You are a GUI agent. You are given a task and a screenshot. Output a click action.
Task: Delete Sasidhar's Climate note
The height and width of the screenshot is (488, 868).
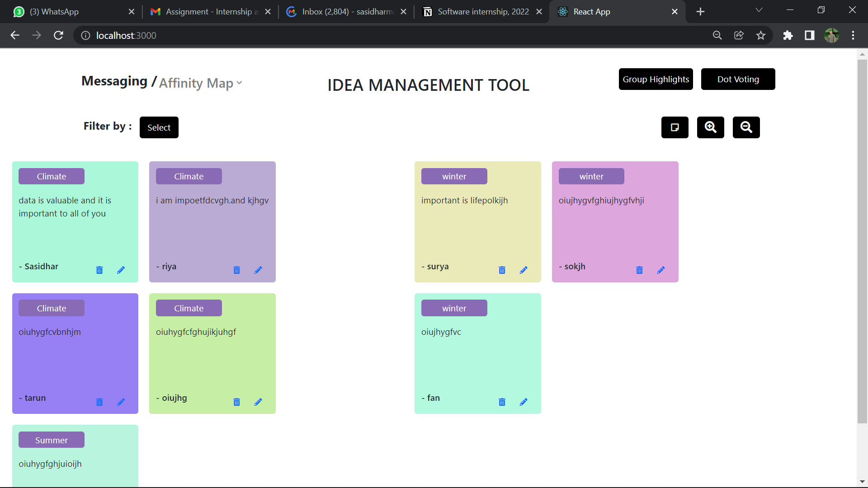click(99, 270)
